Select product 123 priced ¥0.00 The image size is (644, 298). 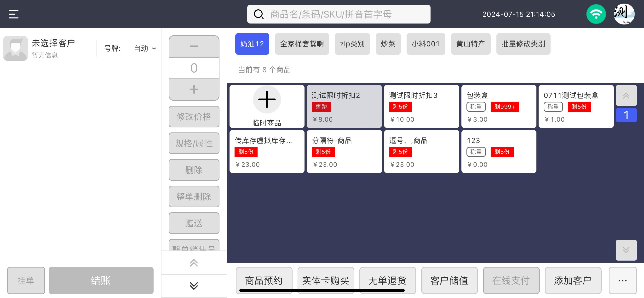[x=499, y=151]
